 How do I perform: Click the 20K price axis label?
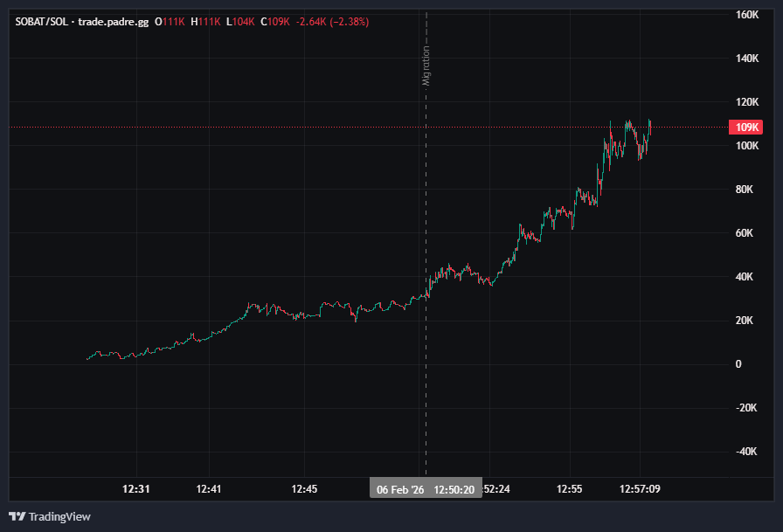(x=745, y=321)
